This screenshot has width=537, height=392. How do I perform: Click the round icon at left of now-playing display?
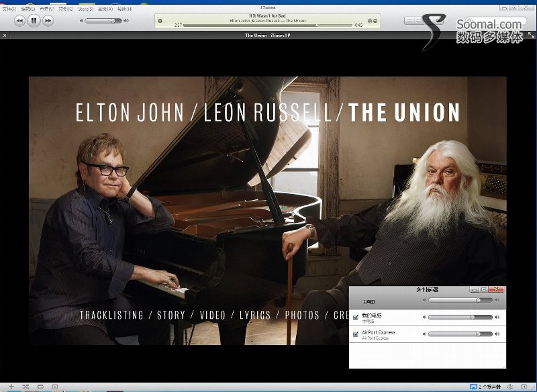click(x=160, y=21)
